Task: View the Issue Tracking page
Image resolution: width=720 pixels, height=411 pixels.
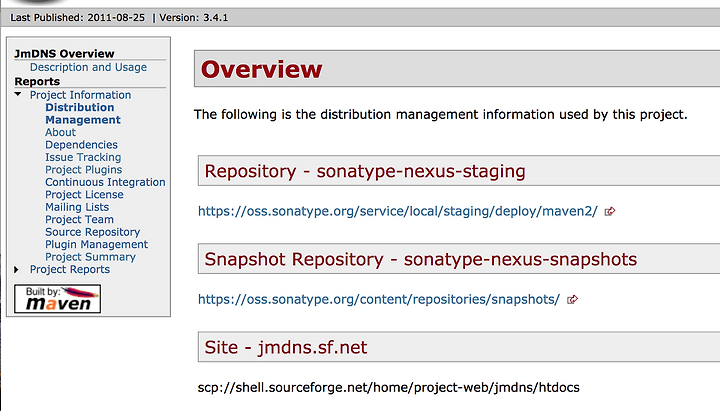Action: coord(83,157)
